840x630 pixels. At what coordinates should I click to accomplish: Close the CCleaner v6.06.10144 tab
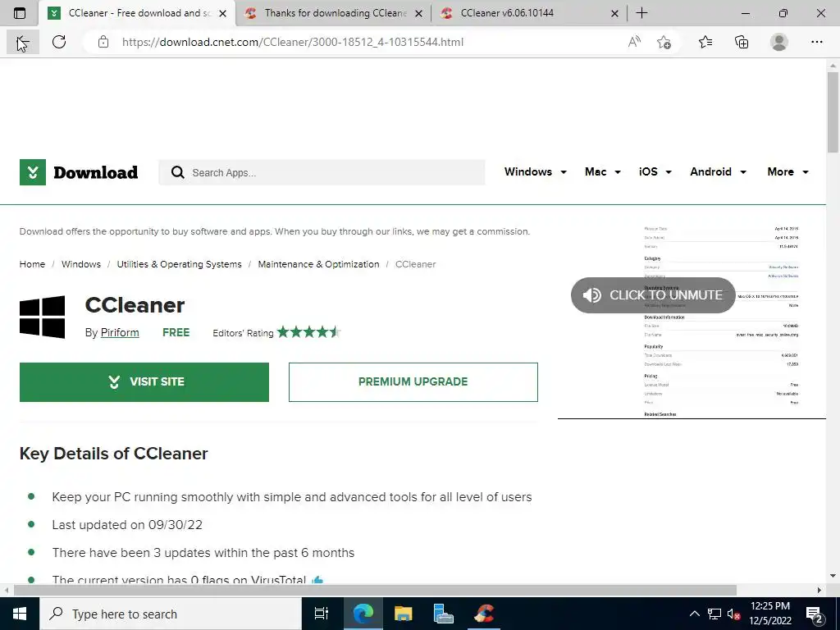[x=615, y=13]
